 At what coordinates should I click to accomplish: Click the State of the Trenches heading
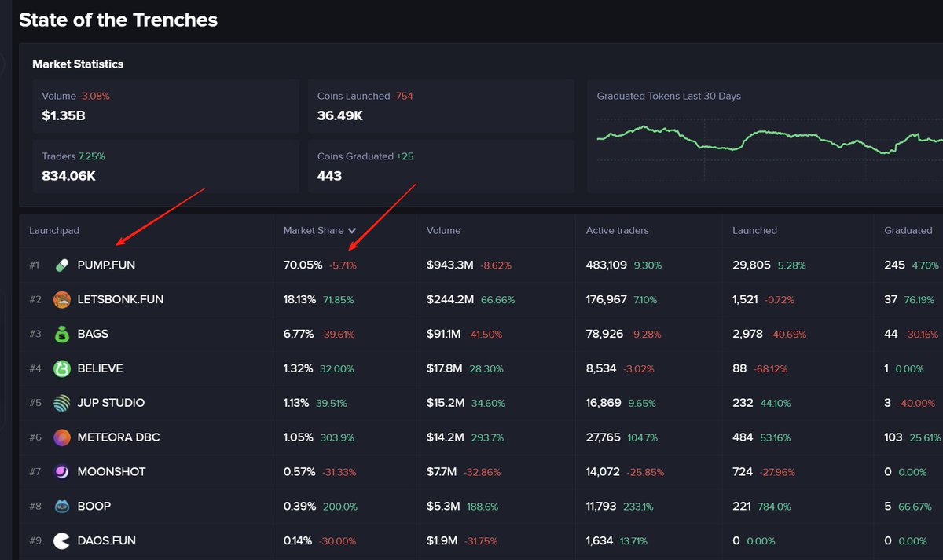(119, 20)
